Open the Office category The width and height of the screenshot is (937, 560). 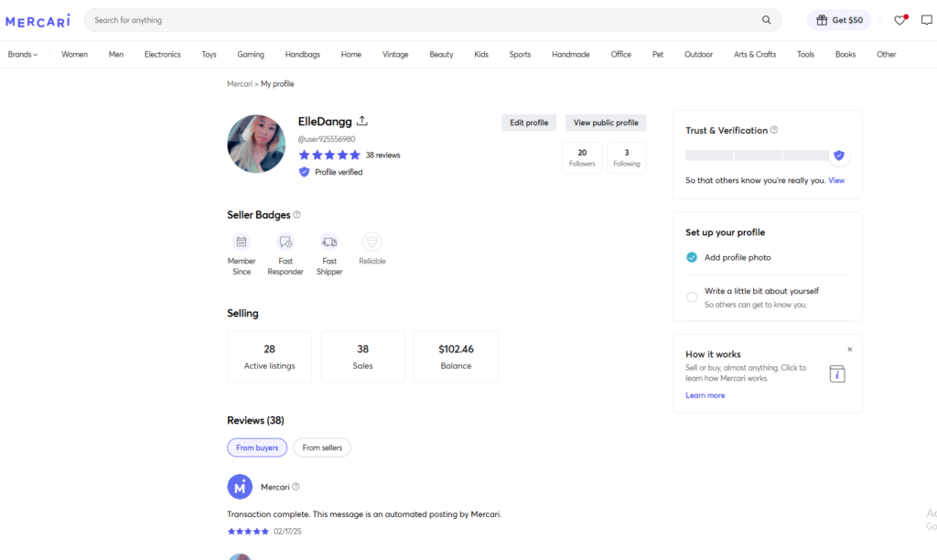(x=621, y=54)
